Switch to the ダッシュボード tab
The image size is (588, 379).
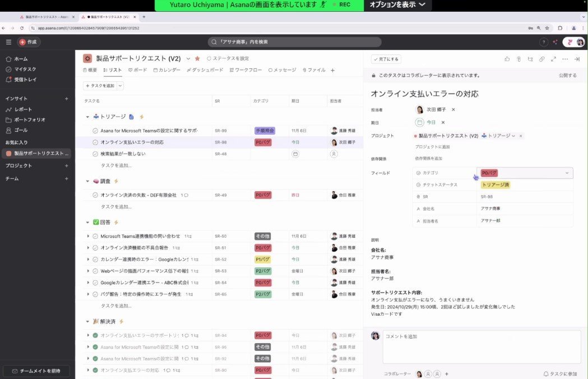[205, 70]
